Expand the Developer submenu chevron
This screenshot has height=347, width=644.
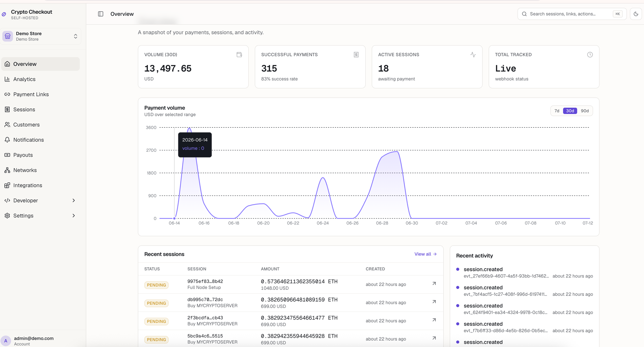tap(74, 200)
